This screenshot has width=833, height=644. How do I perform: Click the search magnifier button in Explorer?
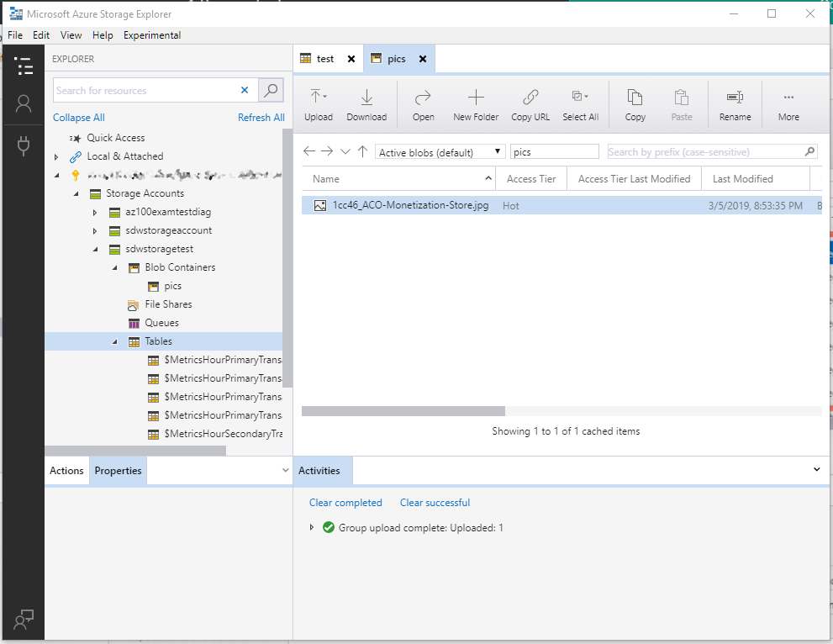click(271, 90)
